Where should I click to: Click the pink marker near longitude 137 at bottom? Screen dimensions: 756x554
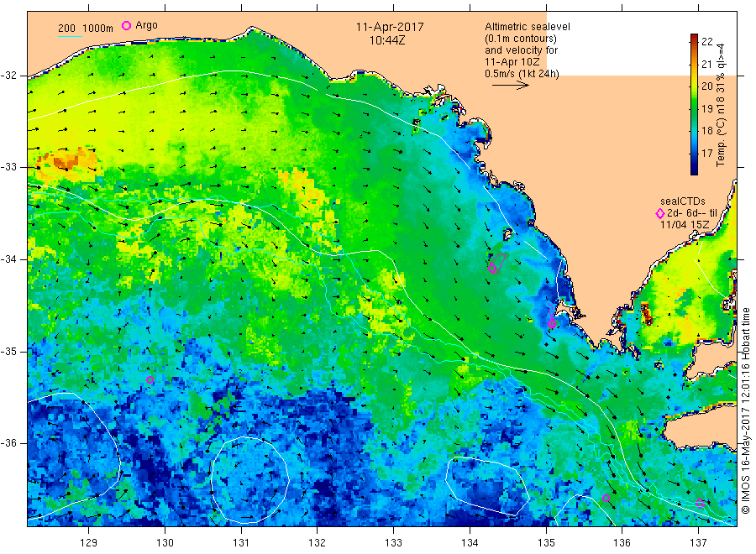(700, 503)
